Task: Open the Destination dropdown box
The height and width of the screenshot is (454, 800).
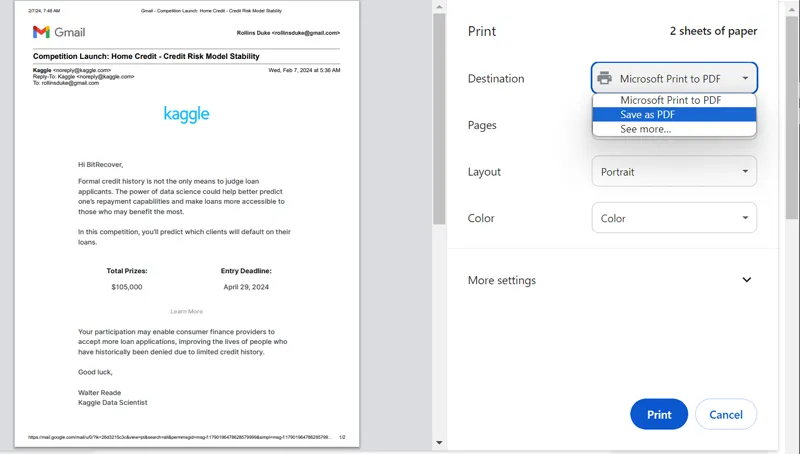Action: pos(674,78)
